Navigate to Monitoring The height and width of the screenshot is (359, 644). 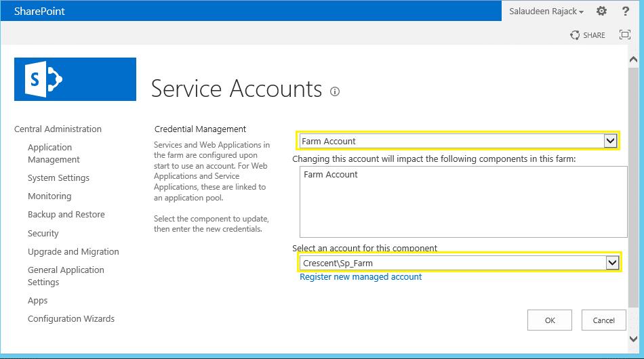(49, 196)
